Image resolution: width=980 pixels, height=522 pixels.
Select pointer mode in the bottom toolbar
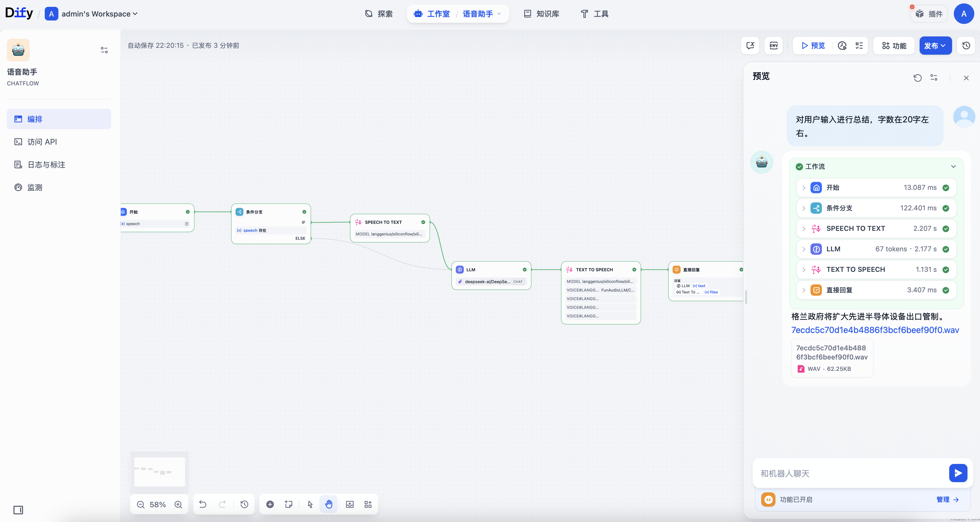(310, 505)
